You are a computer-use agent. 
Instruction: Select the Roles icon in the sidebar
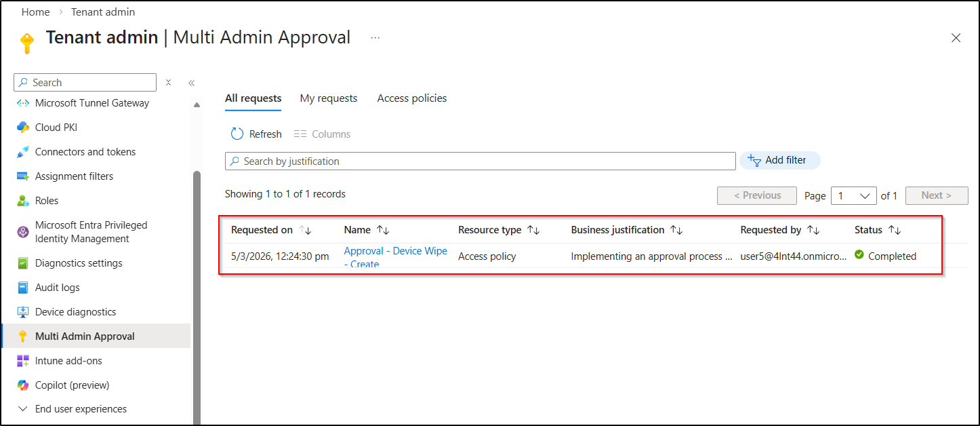click(x=22, y=200)
